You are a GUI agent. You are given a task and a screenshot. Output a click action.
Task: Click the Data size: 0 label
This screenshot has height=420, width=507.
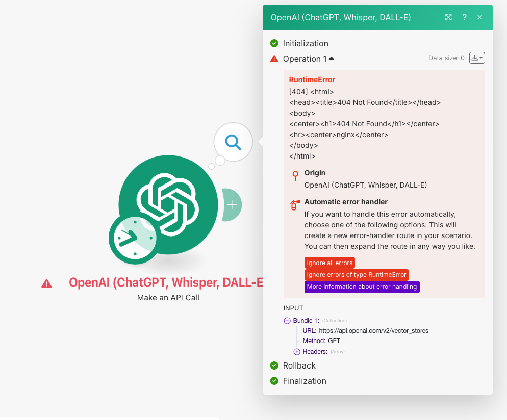(446, 58)
